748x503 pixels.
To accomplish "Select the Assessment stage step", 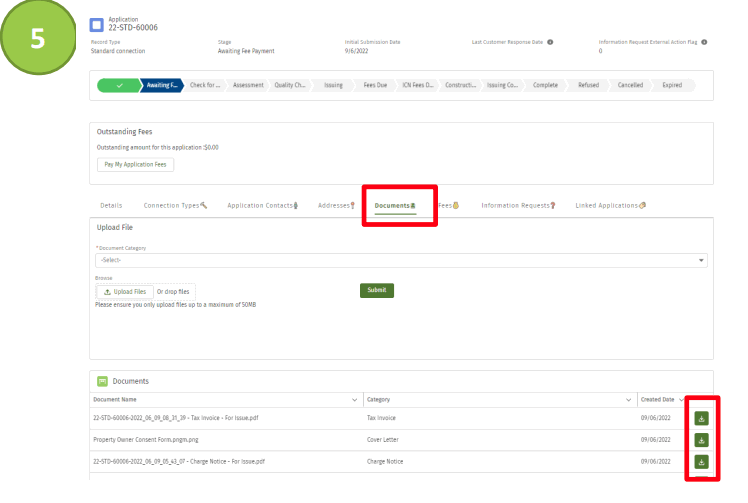I will pyautogui.click(x=248, y=85).
